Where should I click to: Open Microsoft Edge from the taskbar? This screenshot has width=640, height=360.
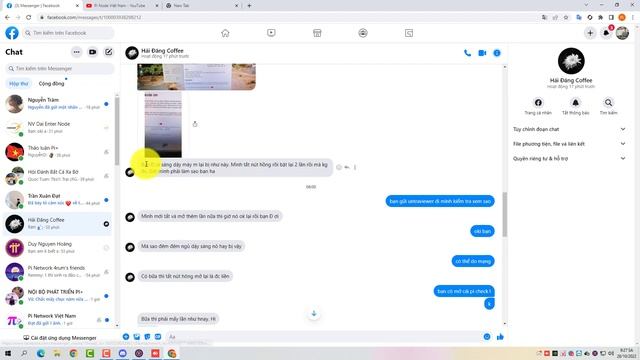point(41,353)
